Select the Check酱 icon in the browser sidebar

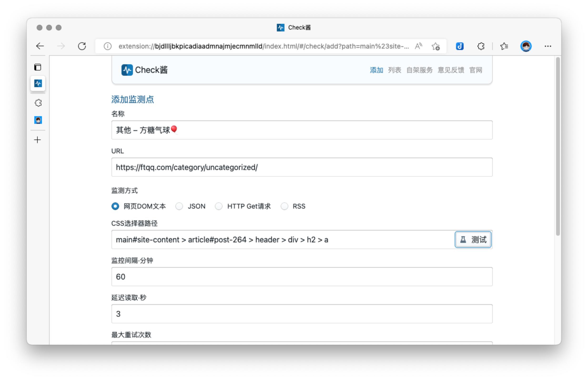[x=37, y=83]
